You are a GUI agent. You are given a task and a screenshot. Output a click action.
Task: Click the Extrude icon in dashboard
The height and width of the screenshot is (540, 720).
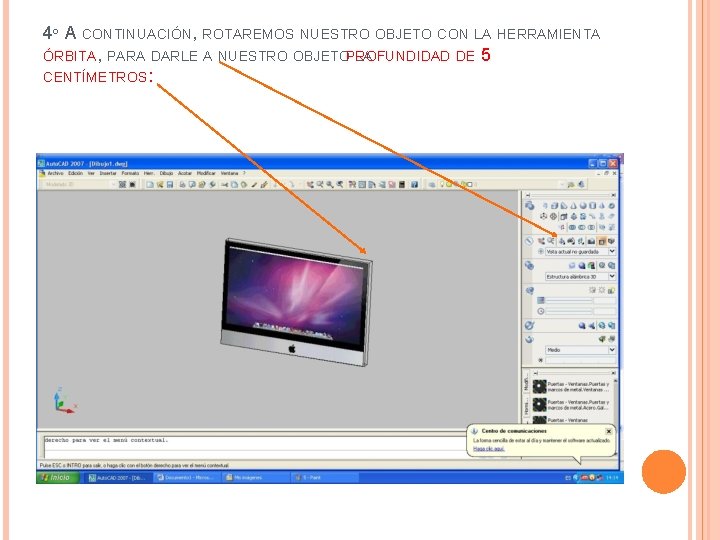tap(564, 216)
